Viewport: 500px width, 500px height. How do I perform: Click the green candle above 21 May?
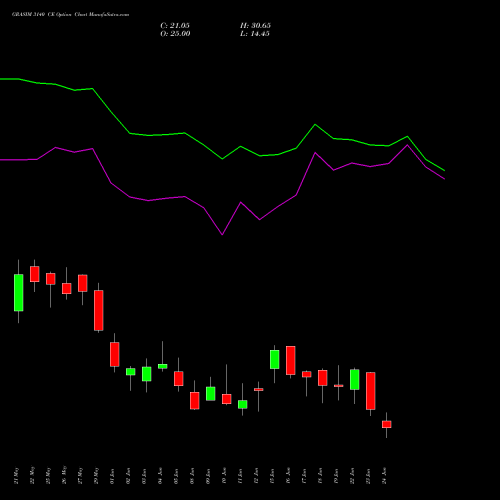(x=19, y=293)
